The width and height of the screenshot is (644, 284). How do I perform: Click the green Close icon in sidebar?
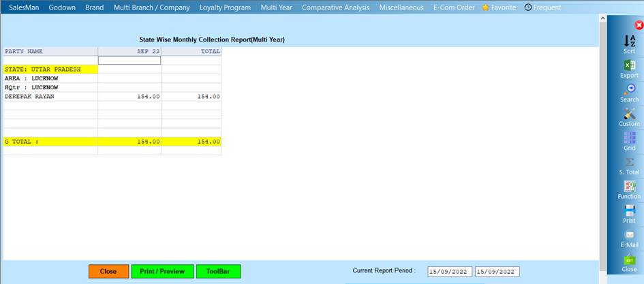click(x=629, y=260)
